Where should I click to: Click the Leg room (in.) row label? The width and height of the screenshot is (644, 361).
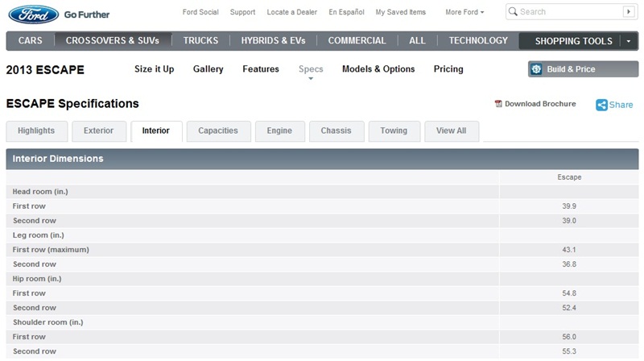click(38, 235)
